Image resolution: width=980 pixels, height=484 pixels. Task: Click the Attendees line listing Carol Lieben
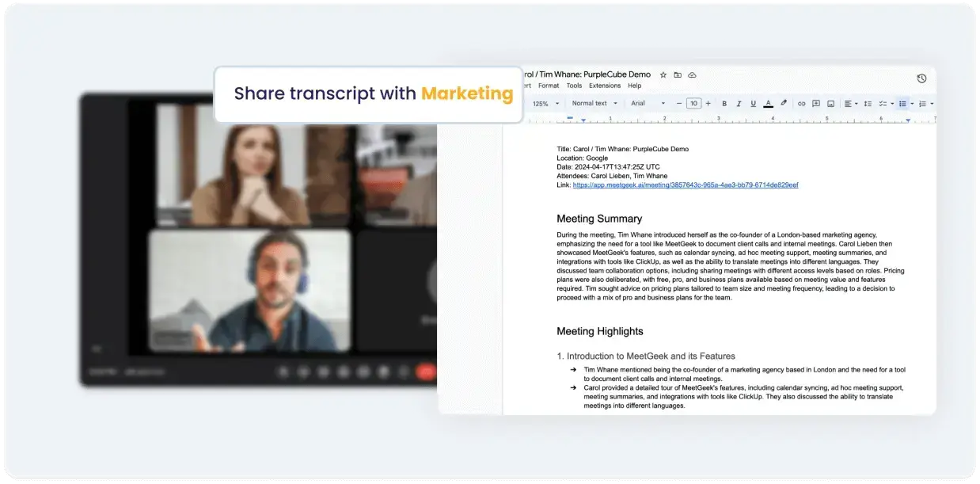tap(612, 176)
